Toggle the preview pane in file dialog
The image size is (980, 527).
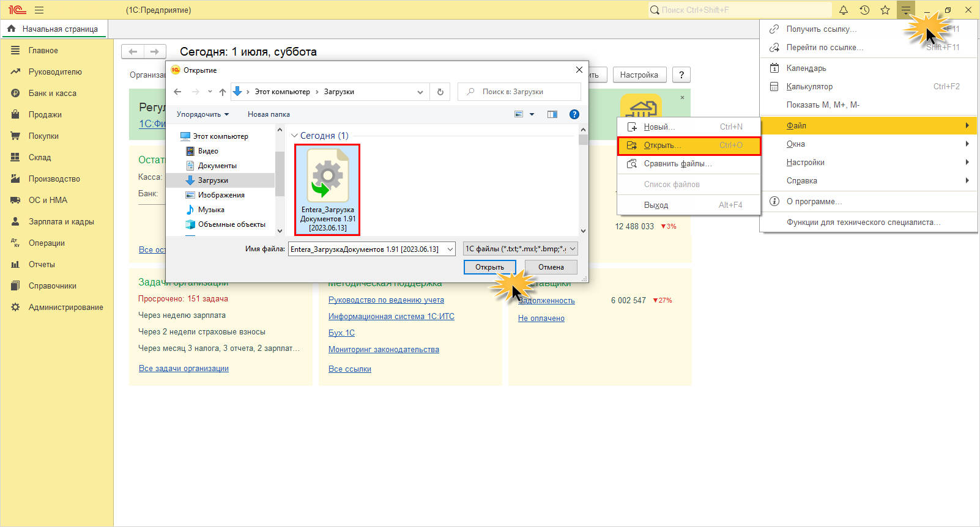tap(552, 114)
